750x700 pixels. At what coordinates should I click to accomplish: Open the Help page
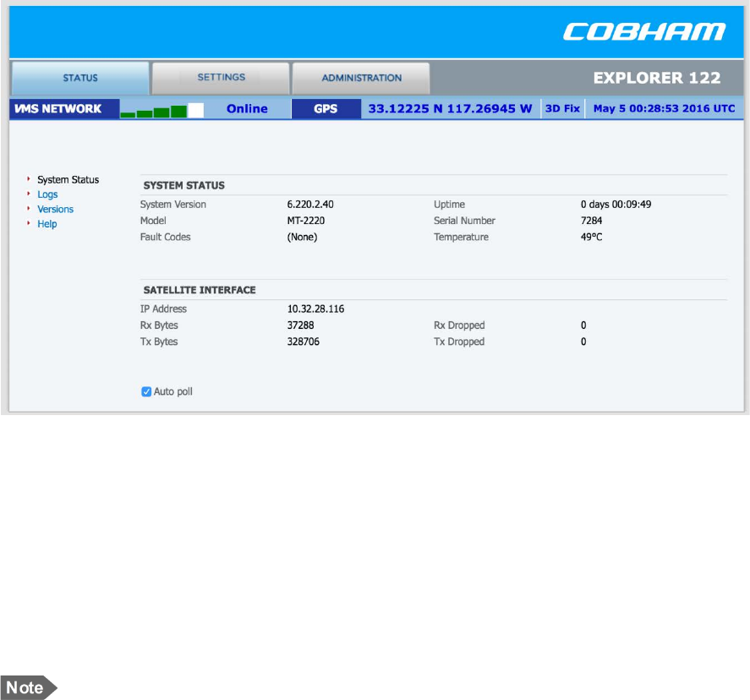coord(47,224)
